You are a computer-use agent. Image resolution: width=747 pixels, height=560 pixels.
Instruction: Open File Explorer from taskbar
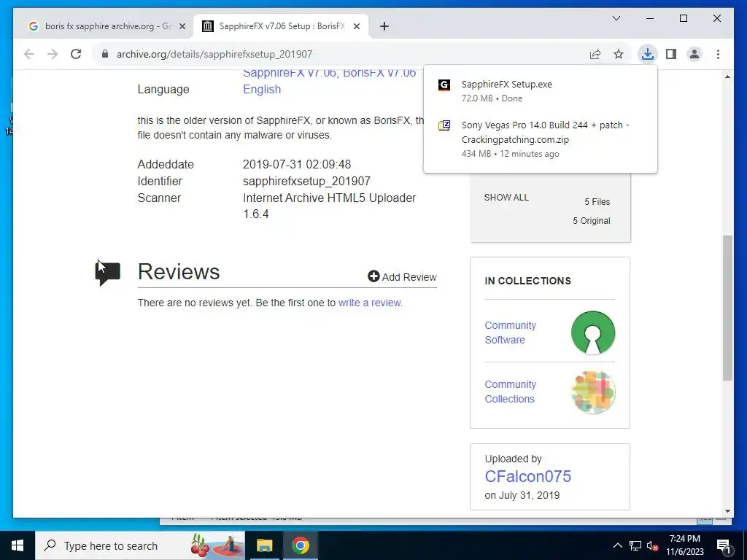tap(264, 545)
